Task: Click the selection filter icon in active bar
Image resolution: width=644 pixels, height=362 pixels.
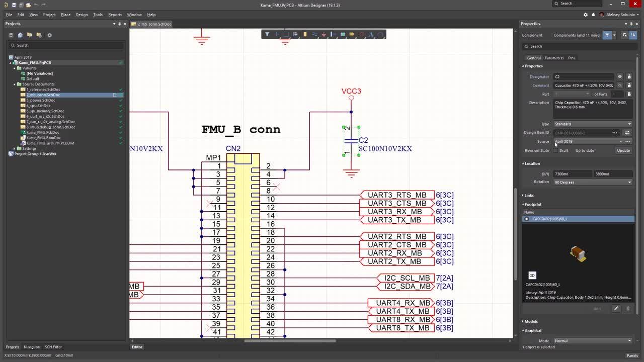Action: pyautogui.click(x=267, y=34)
